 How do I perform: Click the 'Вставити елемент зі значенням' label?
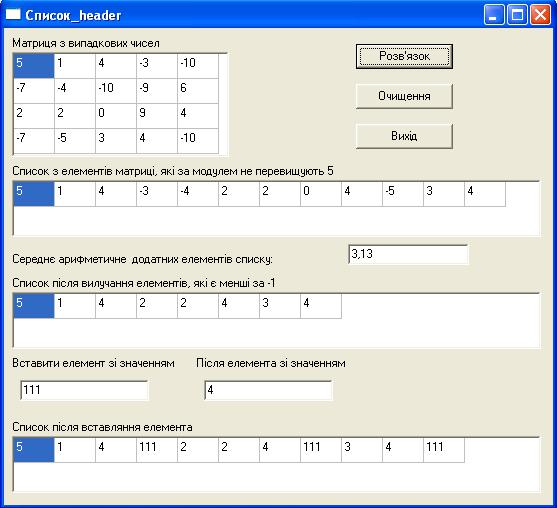(93, 363)
